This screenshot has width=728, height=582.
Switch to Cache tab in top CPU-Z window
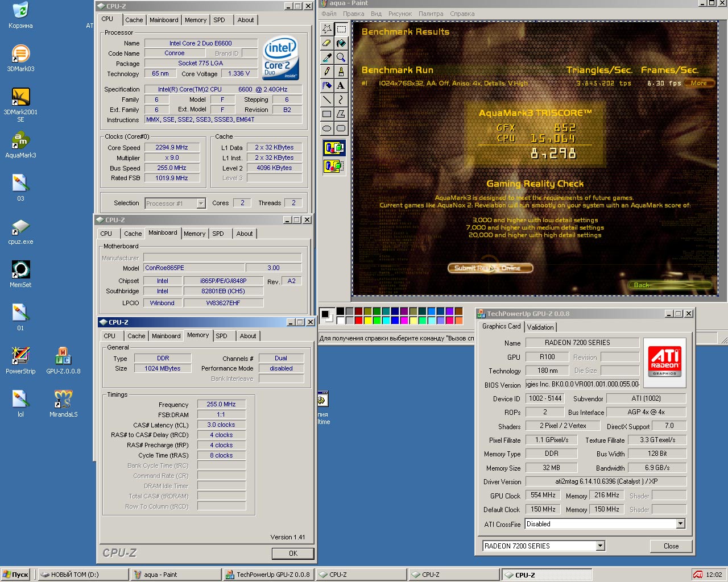[134, 20]
